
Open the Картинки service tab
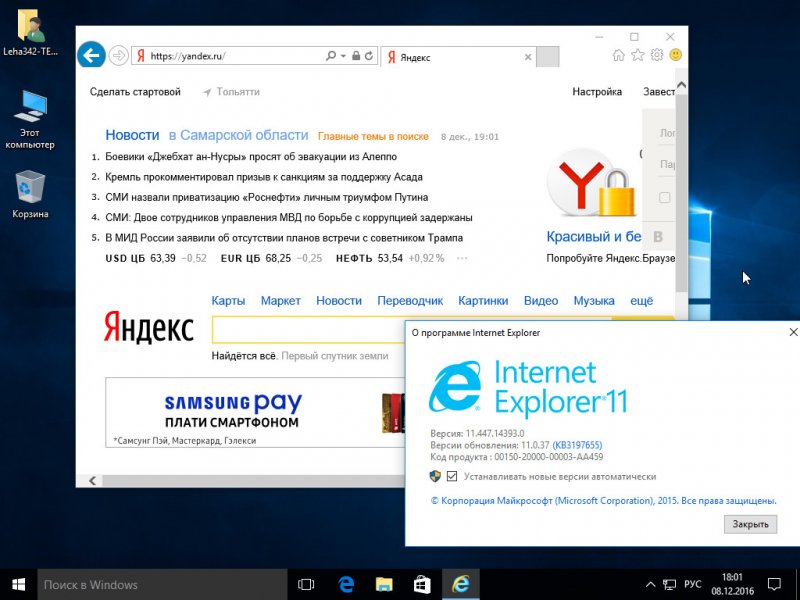pyautogui.click(x=483, y=301)
